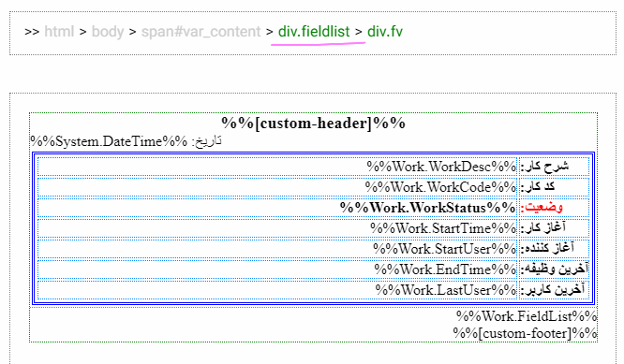Screen dimensions: 624x364
Task: Click the html breadcrumb item
Action: coord(59,32)
